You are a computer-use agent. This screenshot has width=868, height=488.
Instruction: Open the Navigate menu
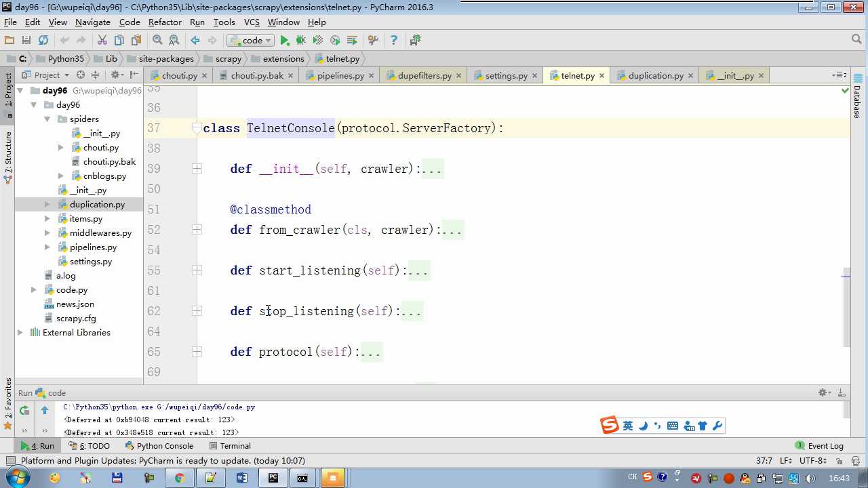[93, 22]
